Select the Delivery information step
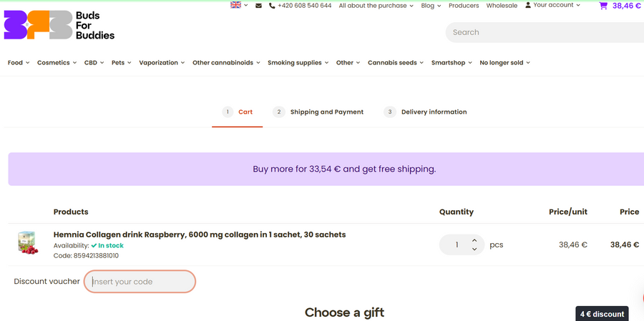644x321 pixels. click(x=434, y=112)
